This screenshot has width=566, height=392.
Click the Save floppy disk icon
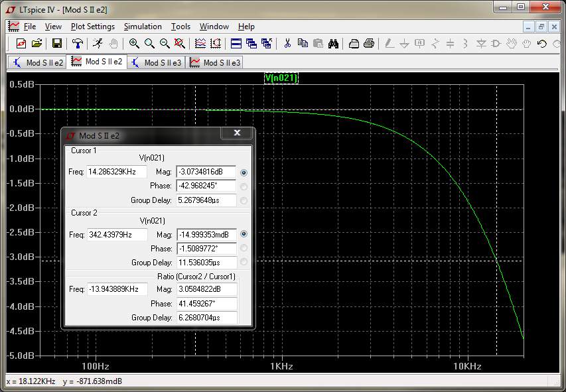pyautogui.click(x=57, y=44)
